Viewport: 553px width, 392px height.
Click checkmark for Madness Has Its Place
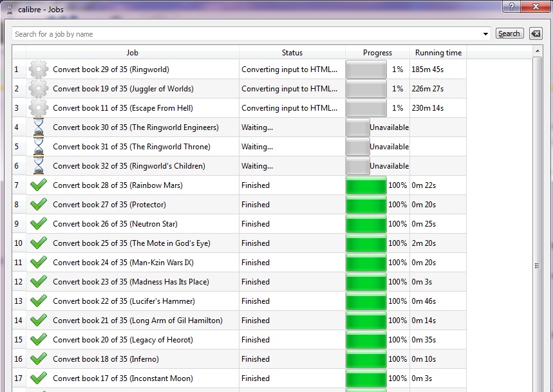click(x=39, y=282)
